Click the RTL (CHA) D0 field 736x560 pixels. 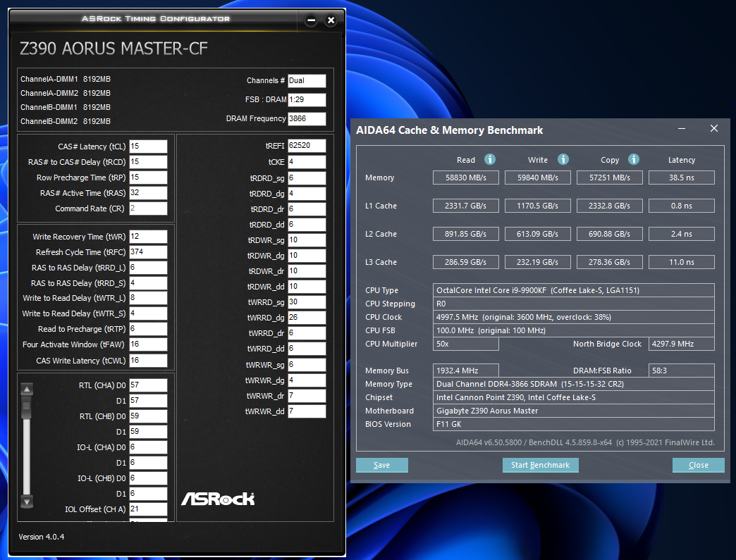point(148,385)
